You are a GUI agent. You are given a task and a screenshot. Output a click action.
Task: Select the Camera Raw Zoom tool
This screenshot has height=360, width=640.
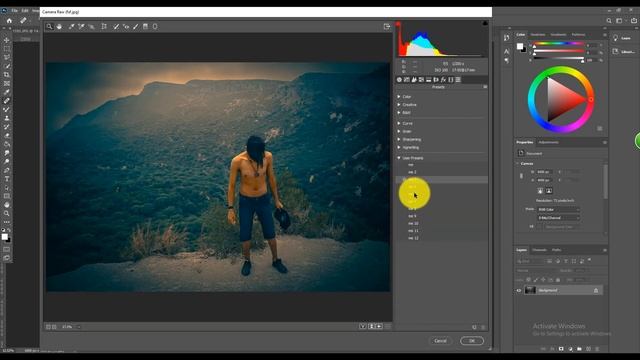click(x=49, y=27)
